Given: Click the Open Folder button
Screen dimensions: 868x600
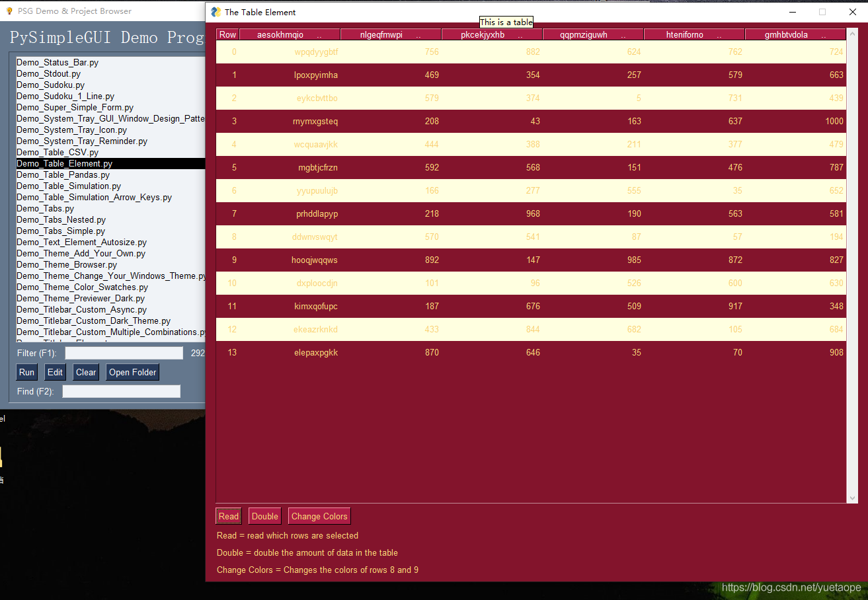Looking at the screenshot, I should click(133, 372).
